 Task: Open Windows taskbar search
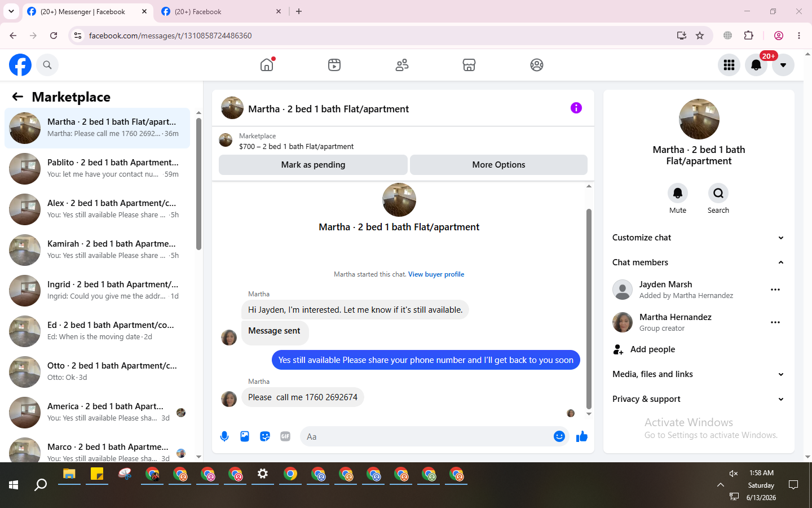point(41,485)
